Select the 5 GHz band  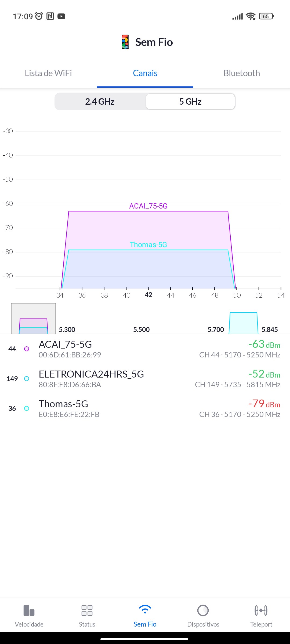tap(190, 102)
